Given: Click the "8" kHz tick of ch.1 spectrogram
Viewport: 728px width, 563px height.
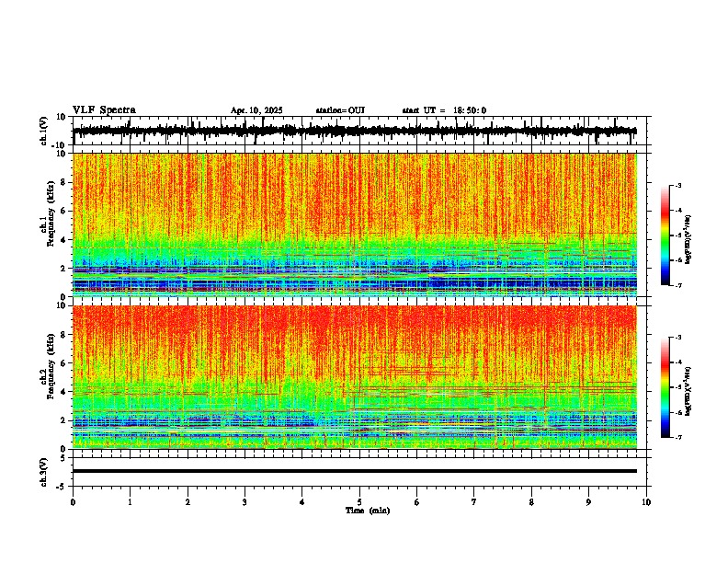Looking at the screenshot, I should (x=64, y=182).
